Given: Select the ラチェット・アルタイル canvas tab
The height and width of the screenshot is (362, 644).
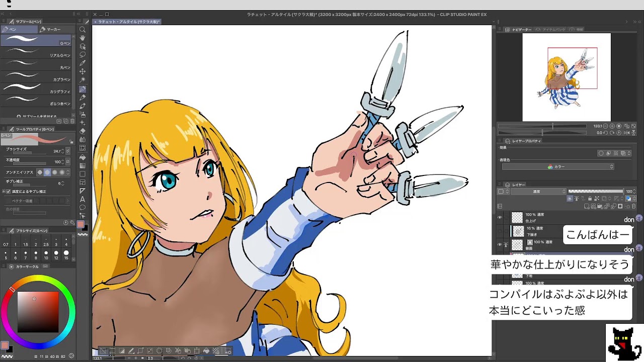Looking at the screenshot, I should coord(127,22).
